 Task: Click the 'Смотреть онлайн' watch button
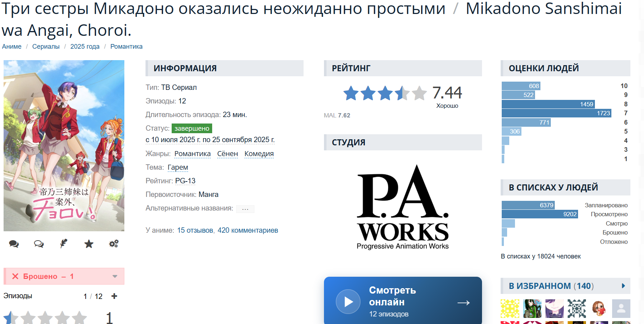(403, 300)
